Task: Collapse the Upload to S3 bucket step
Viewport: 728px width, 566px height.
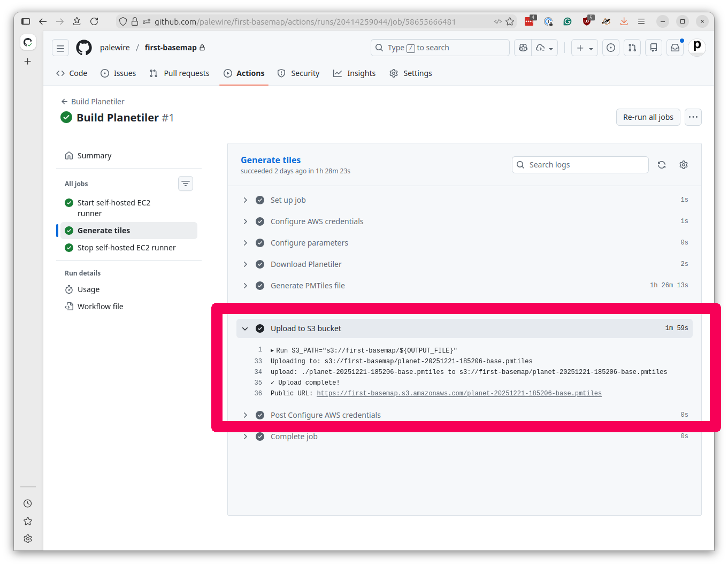Action: (x=246, y=328)
